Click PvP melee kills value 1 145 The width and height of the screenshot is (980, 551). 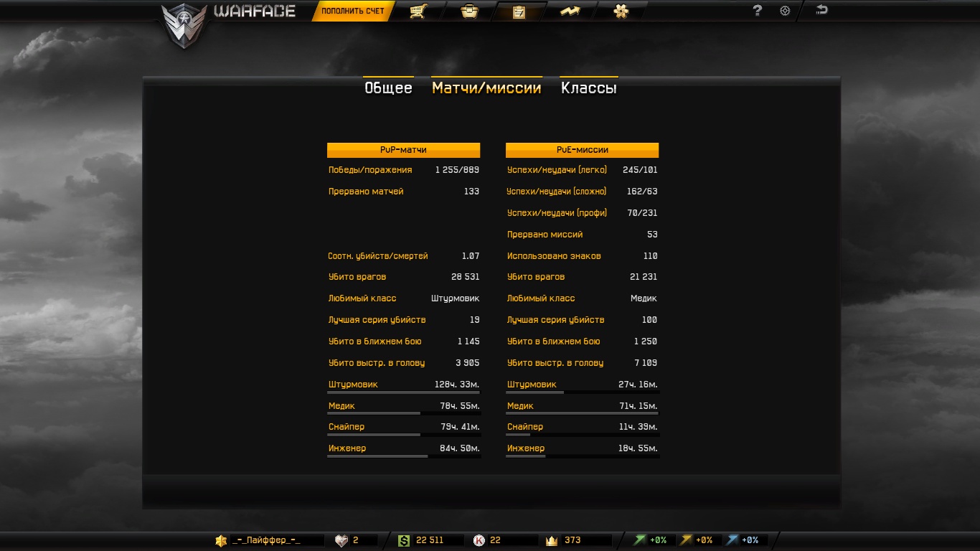[468, 342]
